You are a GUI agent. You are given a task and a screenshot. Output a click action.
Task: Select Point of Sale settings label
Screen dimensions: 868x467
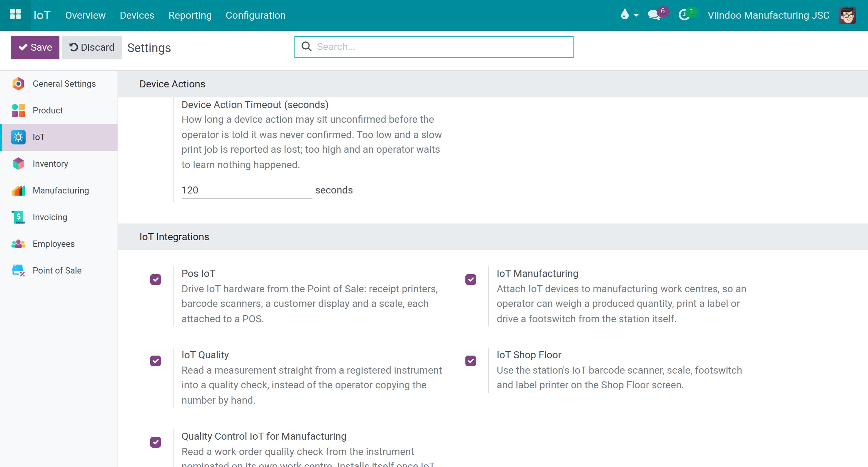tap(57, 271)
